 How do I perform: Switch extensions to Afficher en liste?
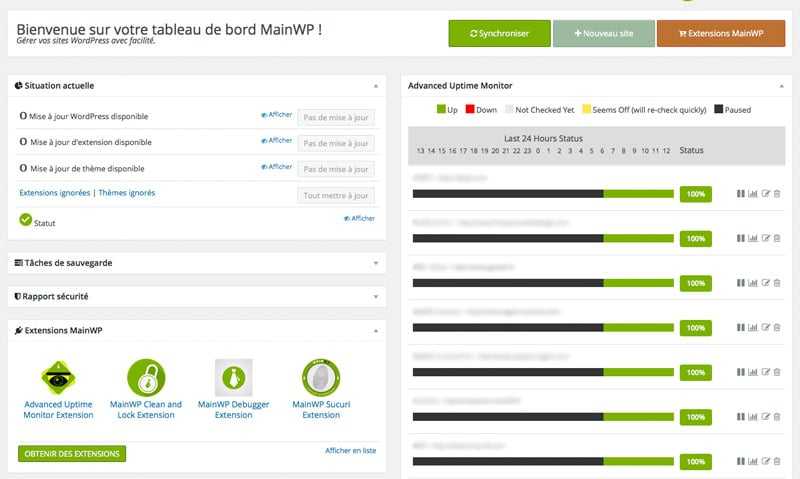pyautogui.click(x=351, y=450)
